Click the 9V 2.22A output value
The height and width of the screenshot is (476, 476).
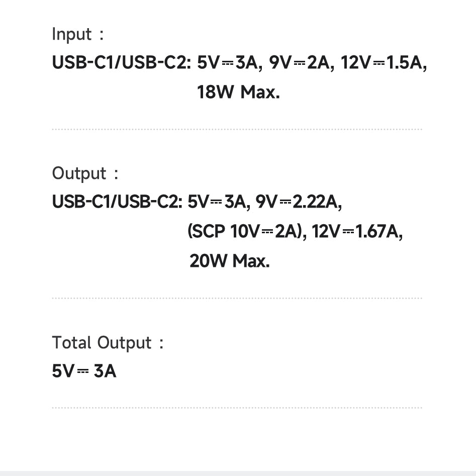(299, 202)
